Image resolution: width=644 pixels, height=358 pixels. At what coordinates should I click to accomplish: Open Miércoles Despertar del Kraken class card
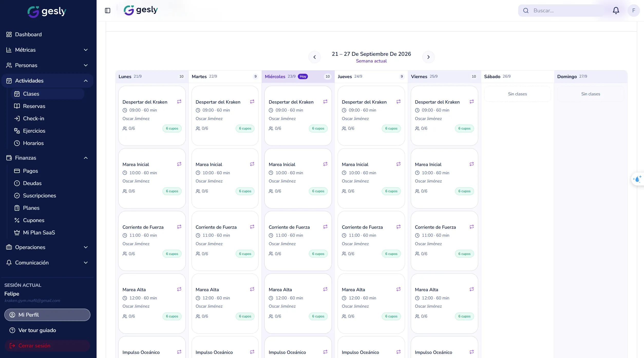298,116
